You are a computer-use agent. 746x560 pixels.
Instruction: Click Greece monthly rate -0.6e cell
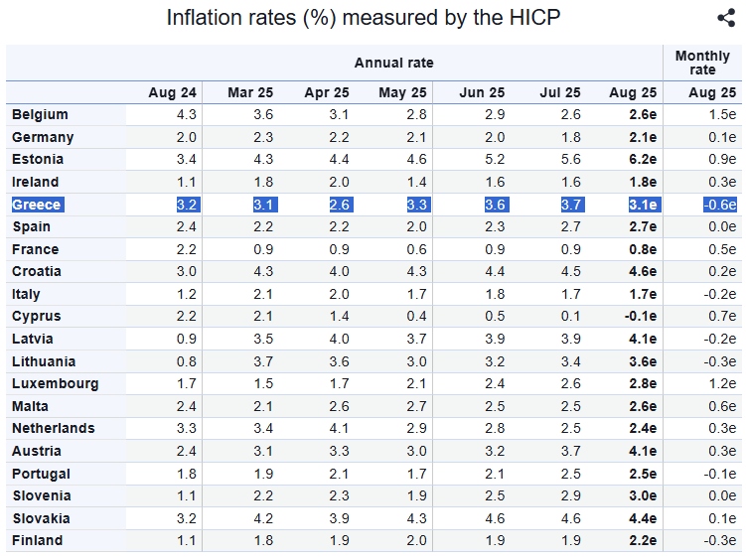click(720, 205)
